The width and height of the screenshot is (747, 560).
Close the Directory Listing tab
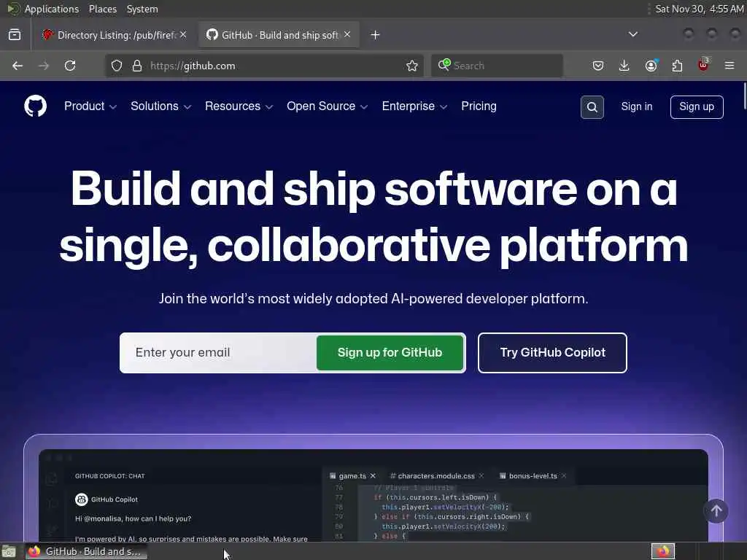click(x=183, y=34)
